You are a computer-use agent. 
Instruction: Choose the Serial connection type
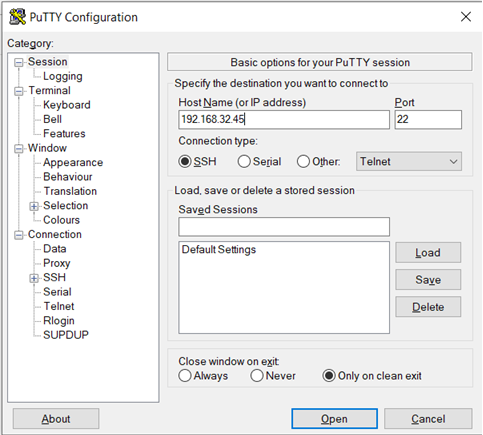coord(244,162)
